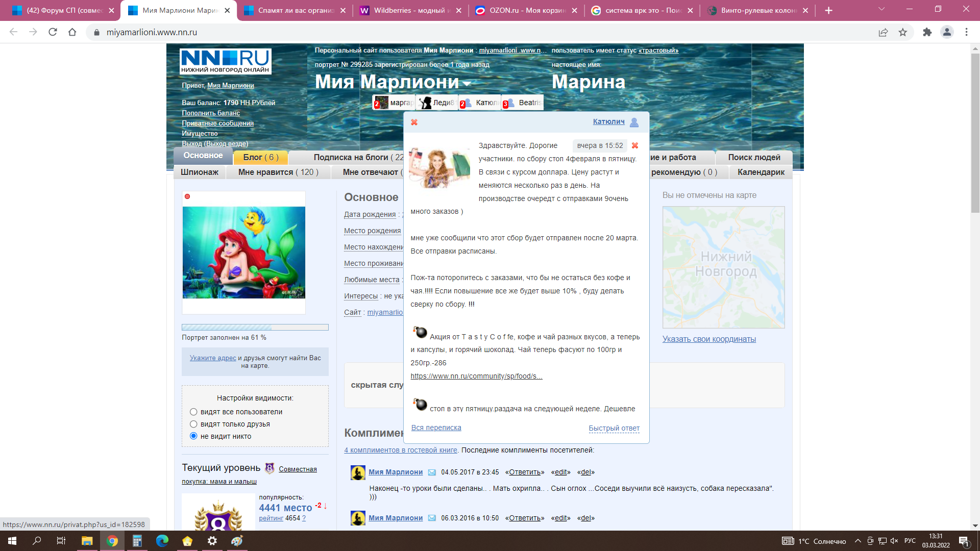Open Chrome tab search chevron
This screenshot has height=551, width=980.
[x=881, y=9]
